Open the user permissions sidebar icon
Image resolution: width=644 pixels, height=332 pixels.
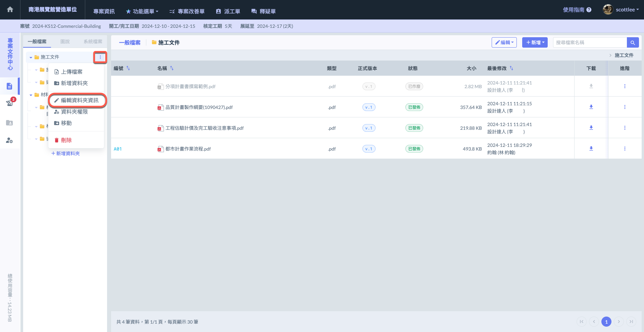pos(9,141)
